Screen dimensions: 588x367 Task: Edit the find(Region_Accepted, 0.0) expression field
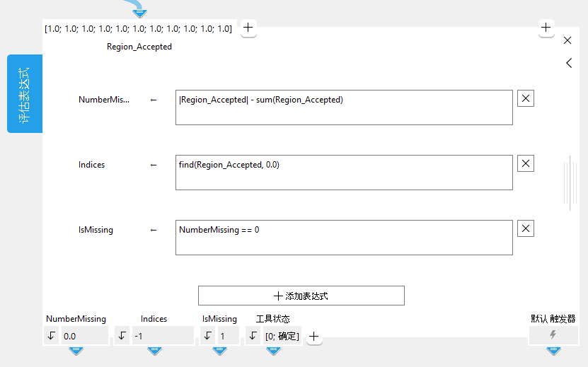tap(344, 173)
